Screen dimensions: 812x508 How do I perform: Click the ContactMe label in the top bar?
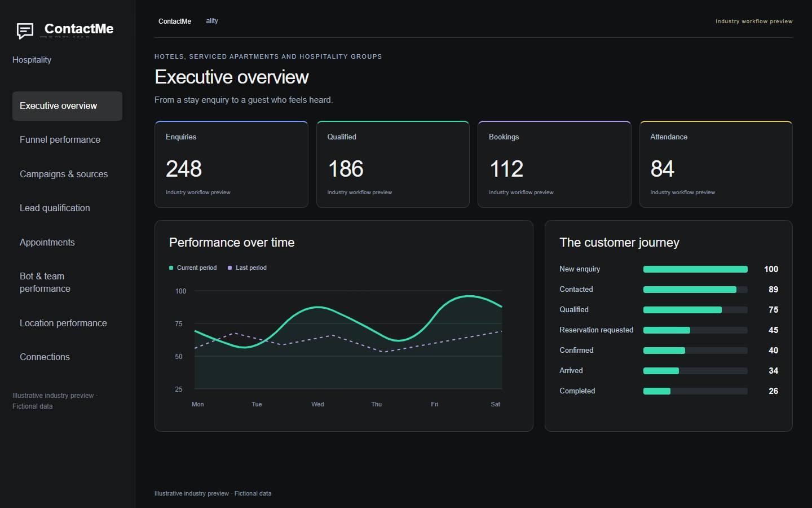tap(175, 21)
